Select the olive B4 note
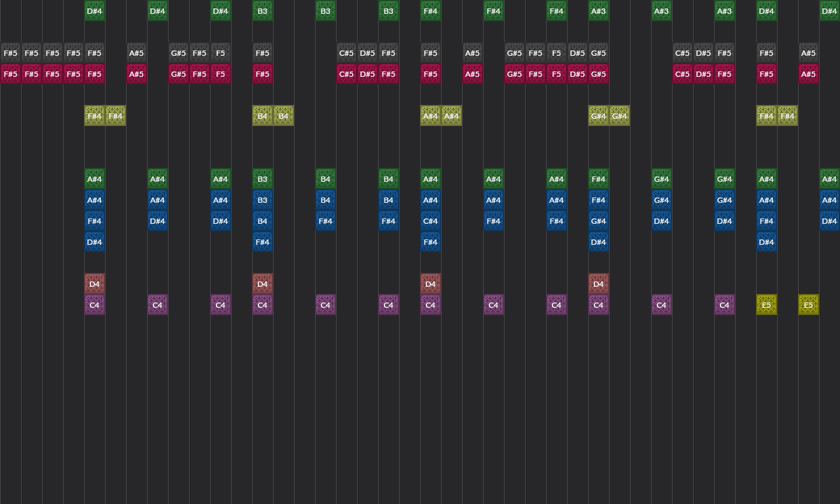840x504 pixels. click(x=262, y=115)
